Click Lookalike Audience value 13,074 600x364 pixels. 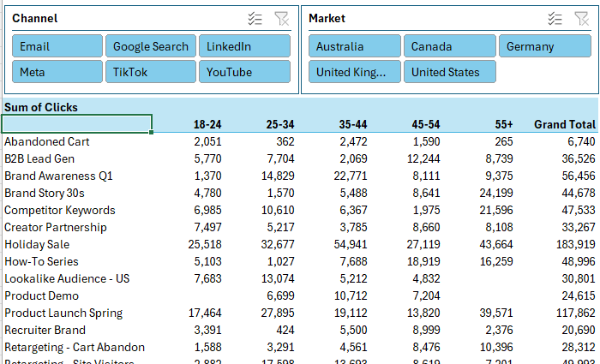[x=278, y=278]
